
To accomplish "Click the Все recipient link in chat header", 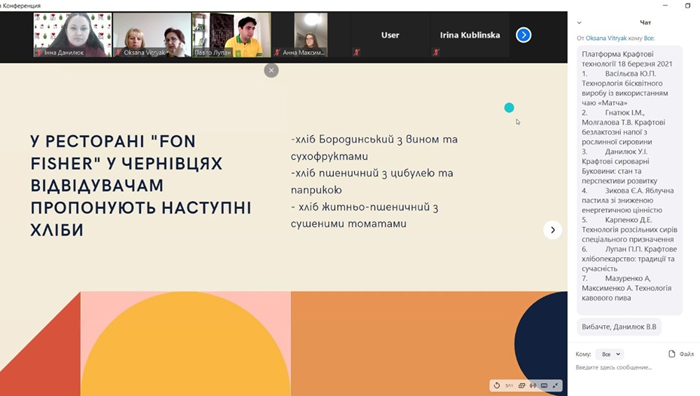I will pyautogui.click(x=649, y=38).
